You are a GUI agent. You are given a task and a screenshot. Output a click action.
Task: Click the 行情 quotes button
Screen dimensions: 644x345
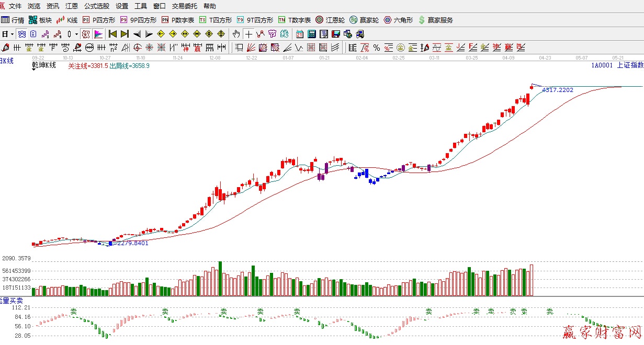[13, 20]
